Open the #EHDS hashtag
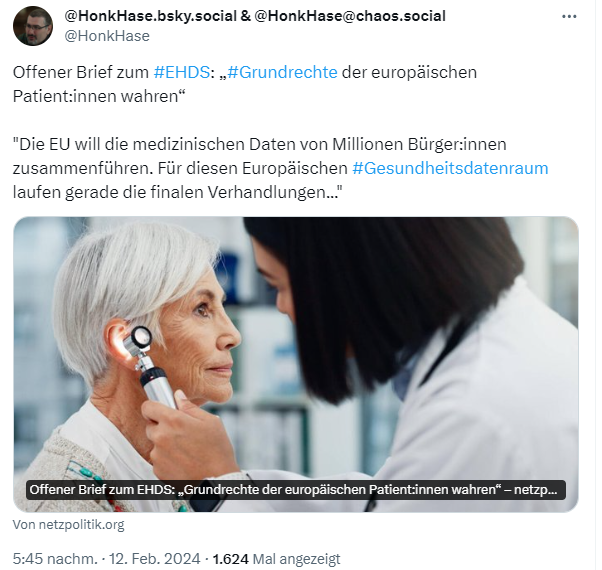This screenshot has width=602, height=570. click(x=182, y=72)
